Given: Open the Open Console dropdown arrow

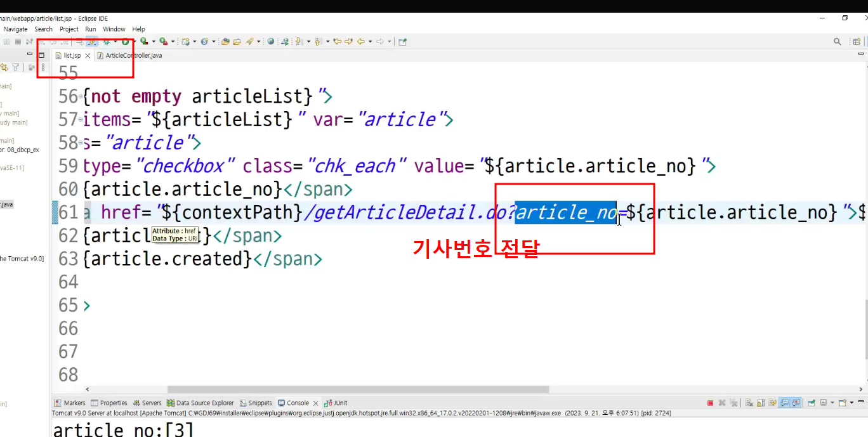Looking at the screenshot, I should 852,403.
